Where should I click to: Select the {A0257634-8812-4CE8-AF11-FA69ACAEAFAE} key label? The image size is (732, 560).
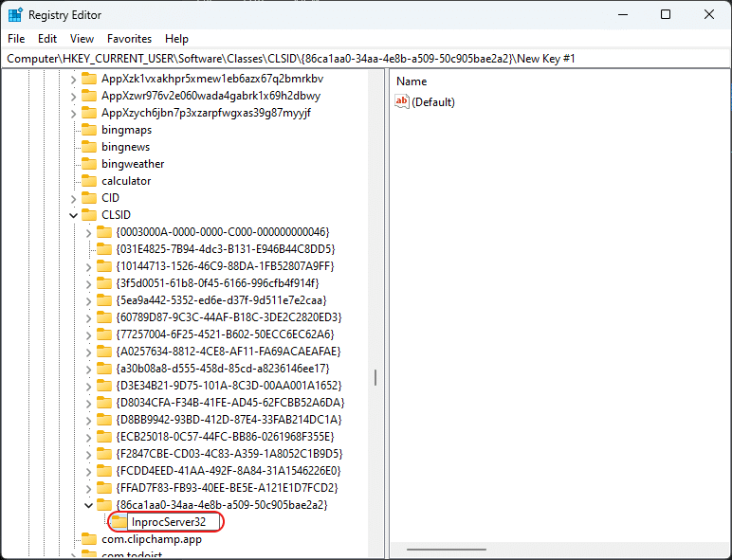pyautogui.click(x=229, y=352)
